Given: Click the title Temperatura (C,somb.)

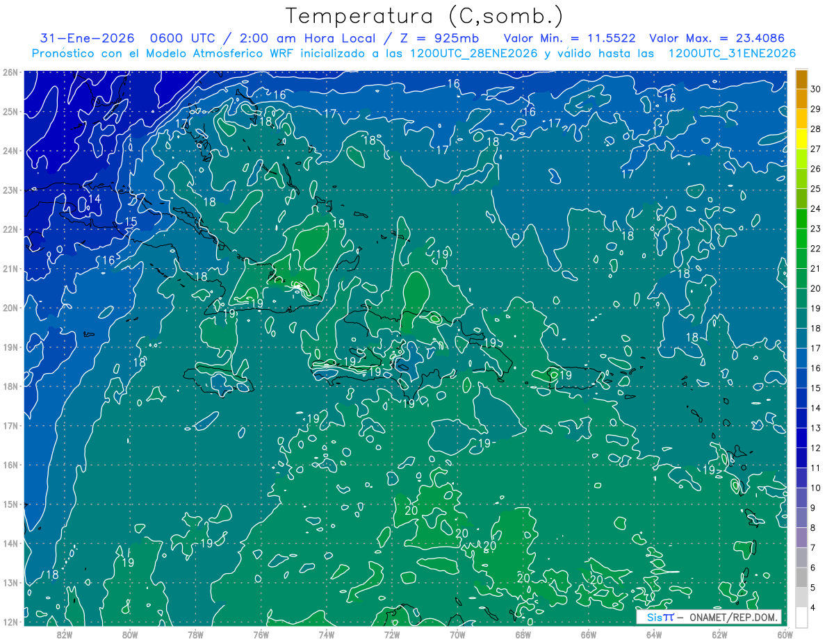Looking at the screenshot, I should coord(425,16).
